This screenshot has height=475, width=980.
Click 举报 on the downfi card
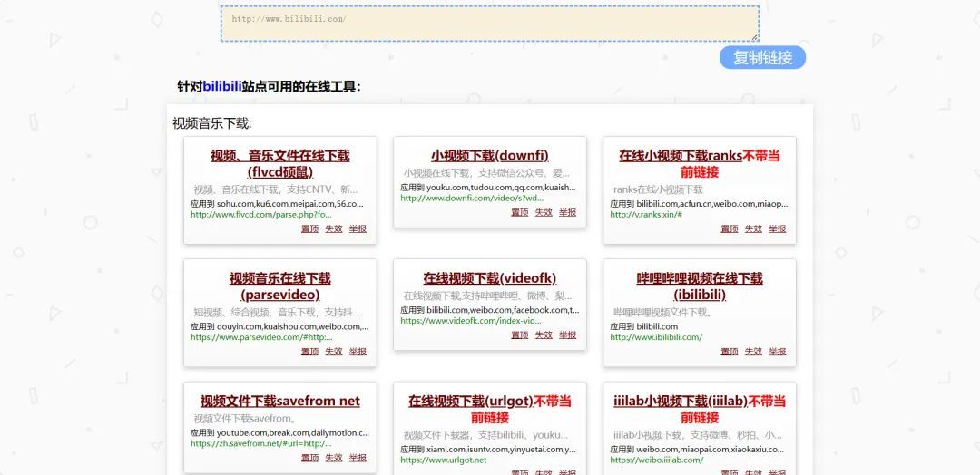[567, 212]
